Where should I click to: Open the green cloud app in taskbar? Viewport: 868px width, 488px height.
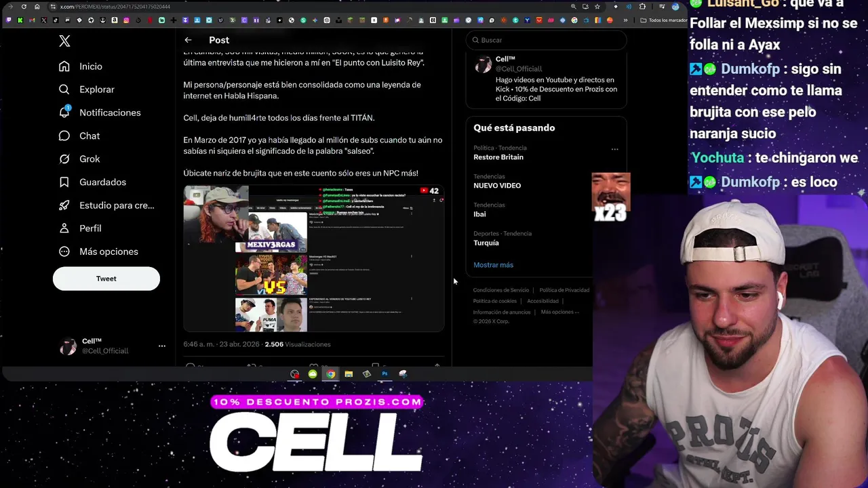tap(313, 374)
